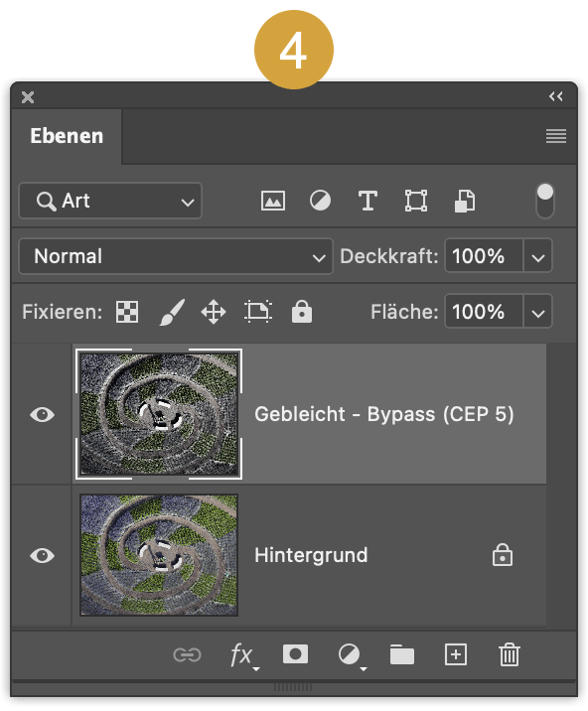The width and height of the screenshot is (588, 711).
Task: Open the Normal blend mode dropdown
Action: [x=176, y=256]
